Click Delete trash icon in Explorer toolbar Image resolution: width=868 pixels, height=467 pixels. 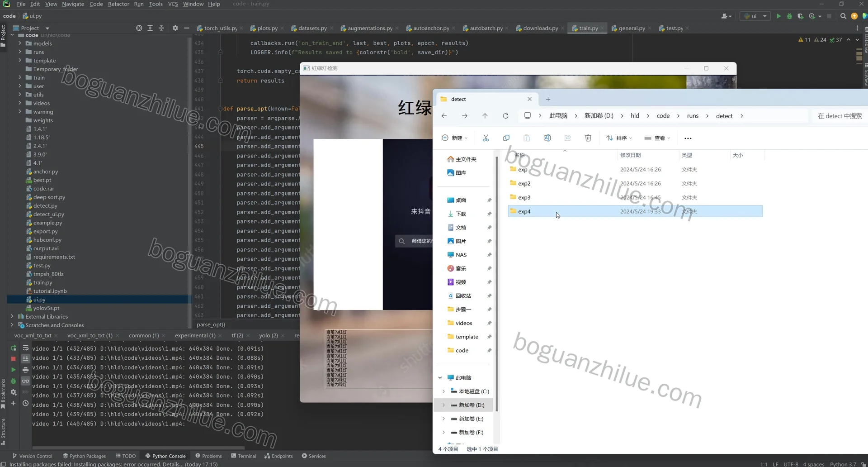point(588,138)
